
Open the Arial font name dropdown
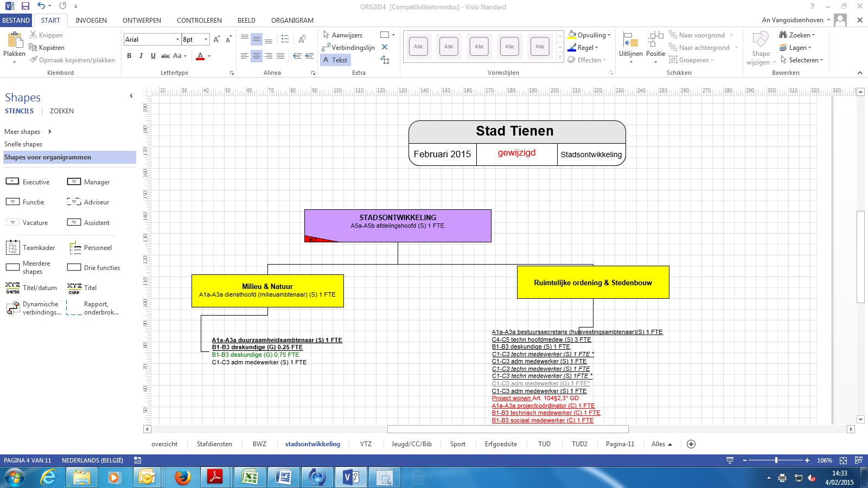[177, 40]
